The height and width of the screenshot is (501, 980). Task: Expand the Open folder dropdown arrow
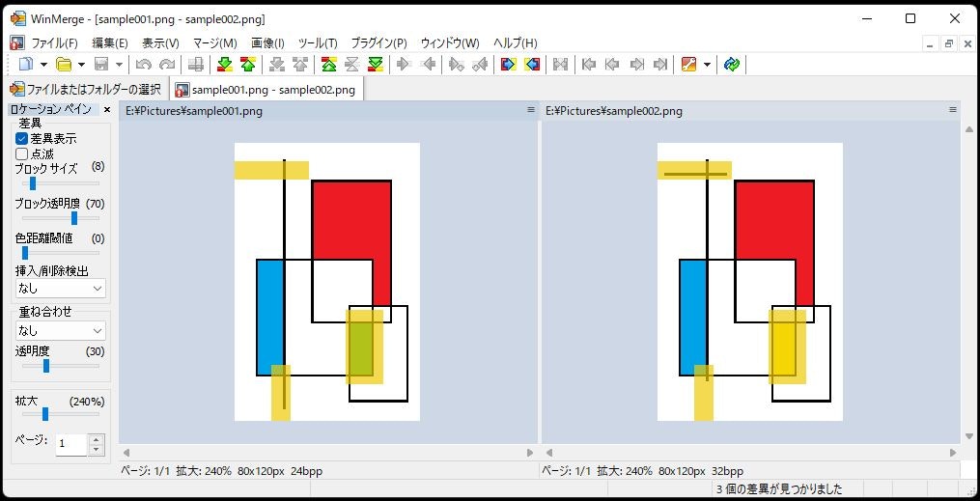click(x=81, y=65)
